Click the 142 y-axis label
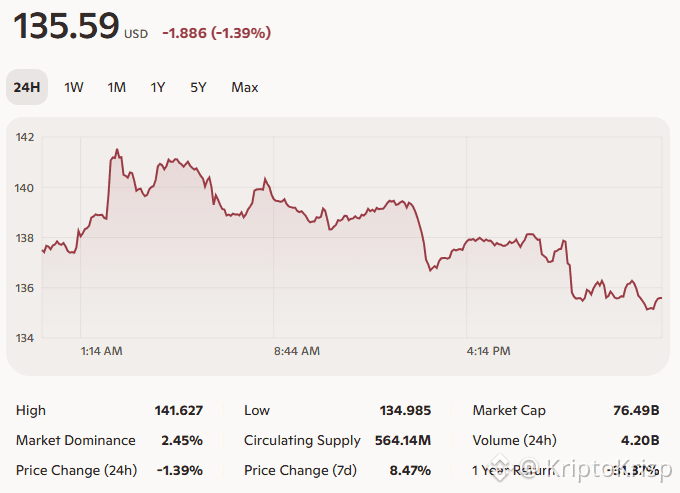 pyautogui.click(x=24, y=137)
